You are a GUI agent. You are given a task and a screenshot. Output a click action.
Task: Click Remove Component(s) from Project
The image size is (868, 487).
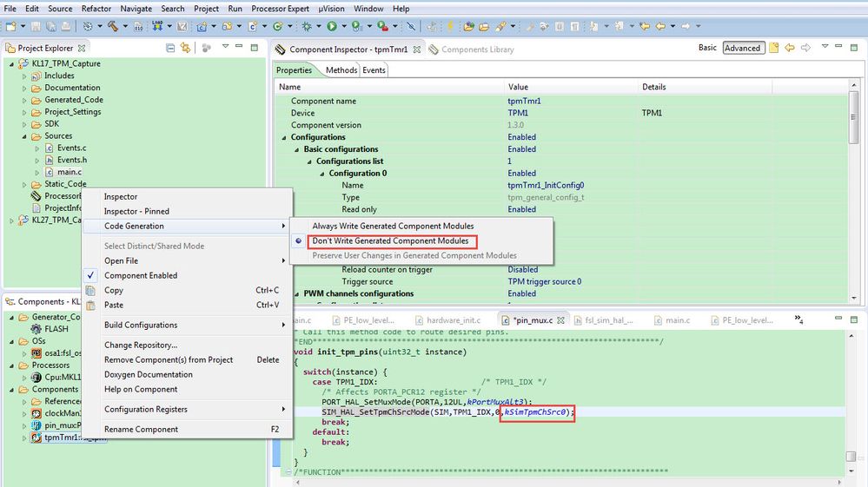pos(169,360)
